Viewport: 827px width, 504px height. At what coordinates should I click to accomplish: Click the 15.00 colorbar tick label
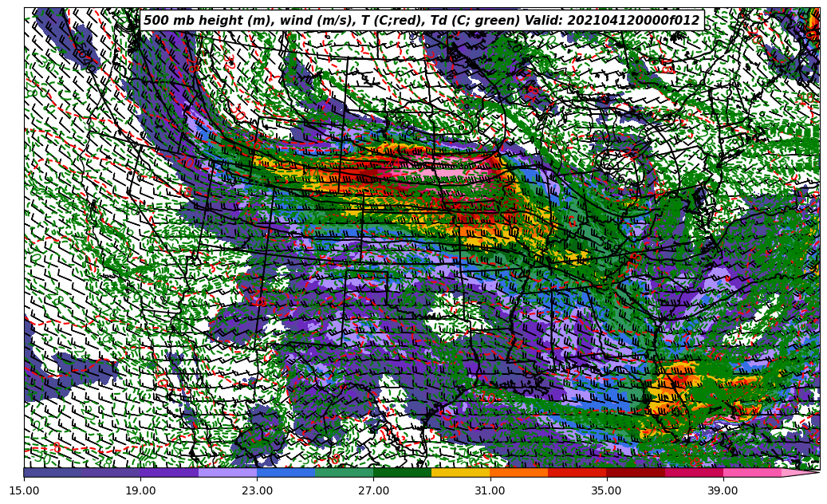point(25,490)
